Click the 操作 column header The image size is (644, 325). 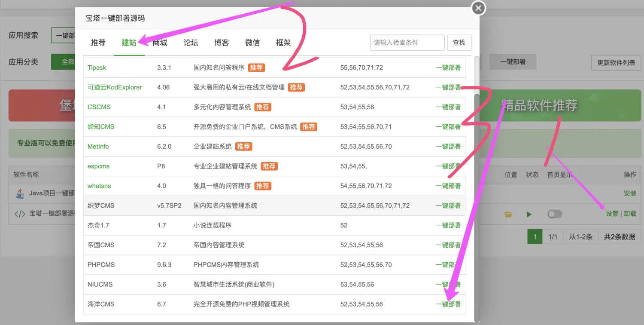click(x=630, y=175)
